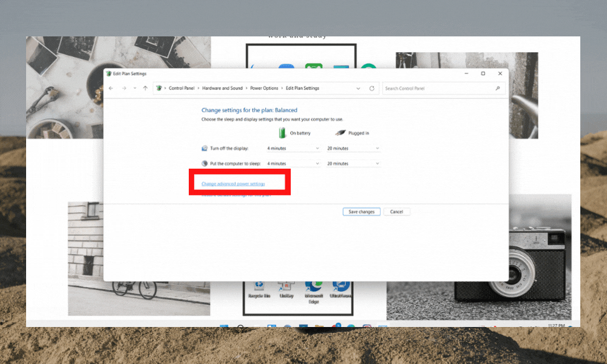The height and width of the screenshot is (364, 607).
Task: Click the display icon next to Turn off the display
Action: (x=203, y=147)
